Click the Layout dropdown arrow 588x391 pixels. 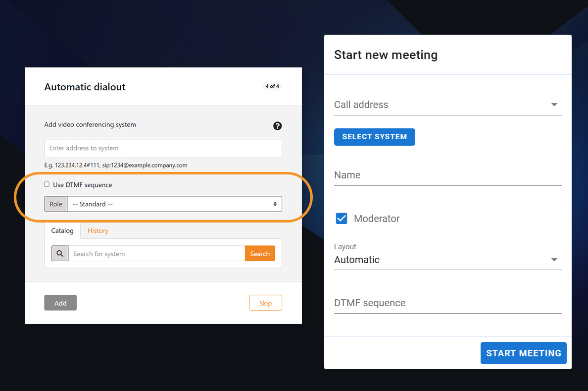(x=554, y=260)
